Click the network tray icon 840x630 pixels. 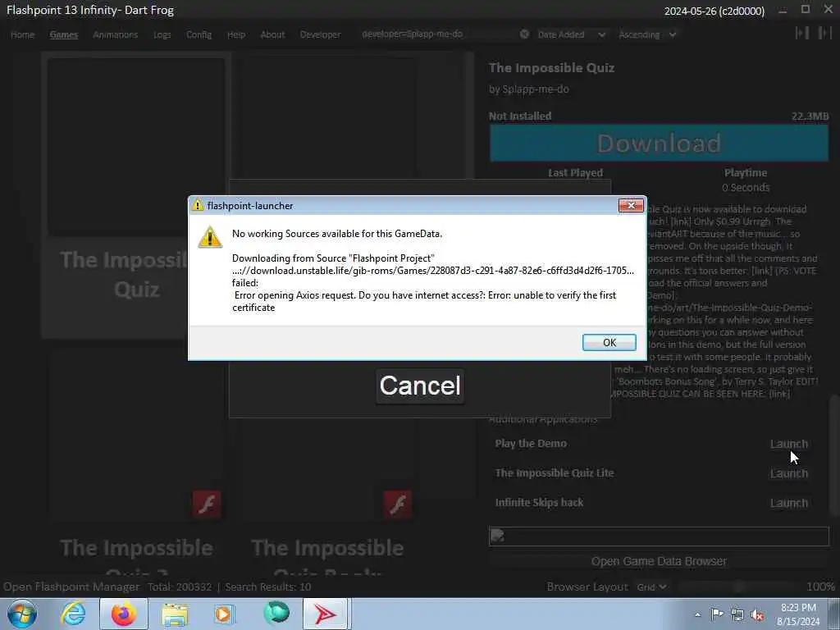[x=737, y=614]
